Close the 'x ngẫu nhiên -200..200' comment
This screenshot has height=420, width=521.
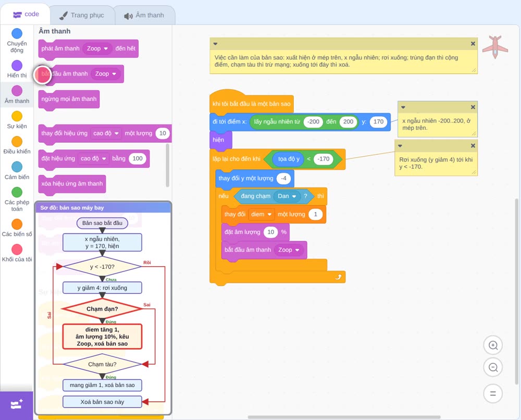[473, 107]
